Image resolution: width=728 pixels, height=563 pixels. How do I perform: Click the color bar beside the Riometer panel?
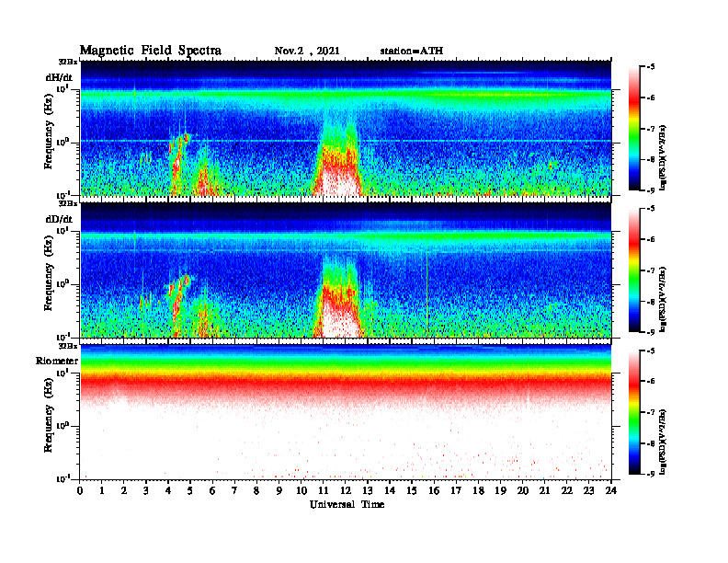point(634,412)
